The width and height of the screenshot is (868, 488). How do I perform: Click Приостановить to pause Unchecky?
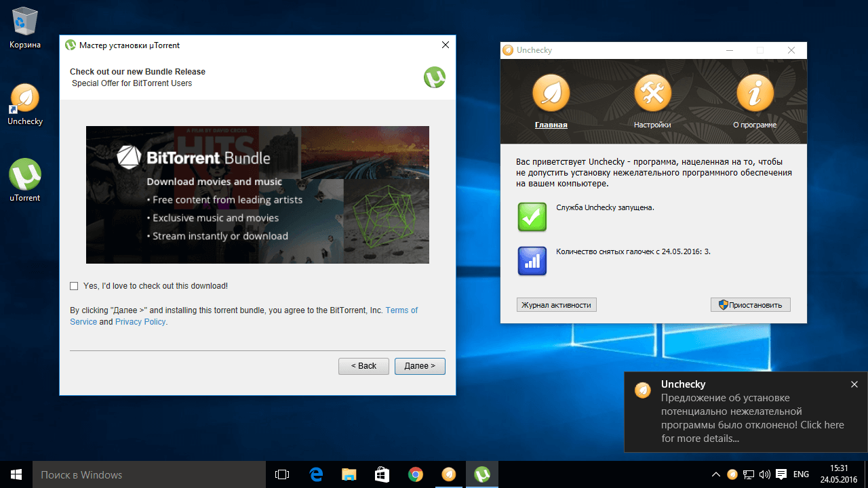point(750,305)
